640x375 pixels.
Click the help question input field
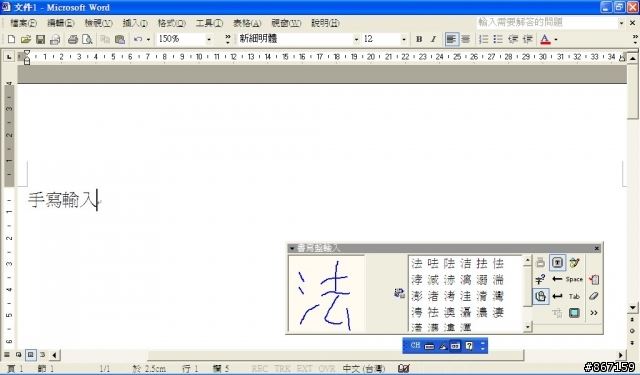pyautogui.click(x=547, y=23)
